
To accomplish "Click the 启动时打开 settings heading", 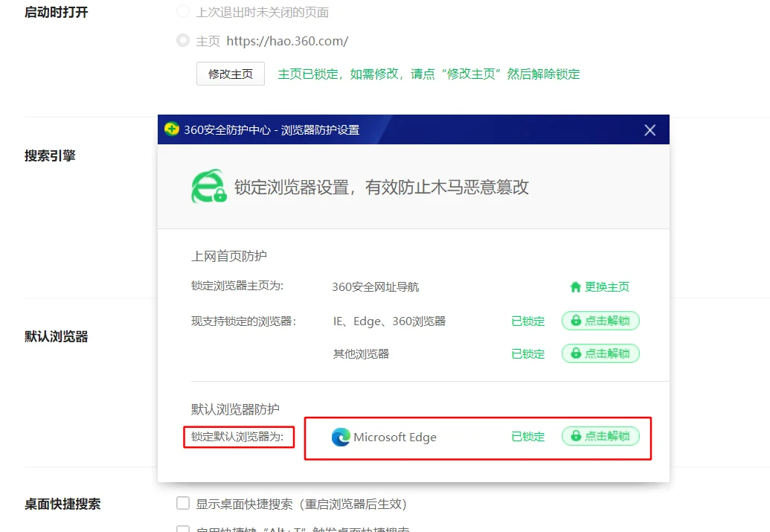I will pyautogui.click(x=57, y=12).
